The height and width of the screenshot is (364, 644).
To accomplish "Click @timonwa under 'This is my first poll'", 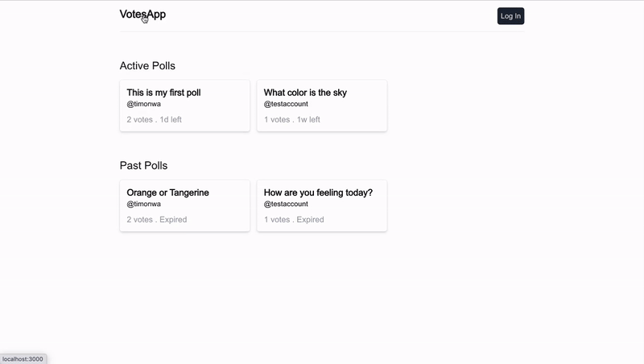I will pos(143,104).
